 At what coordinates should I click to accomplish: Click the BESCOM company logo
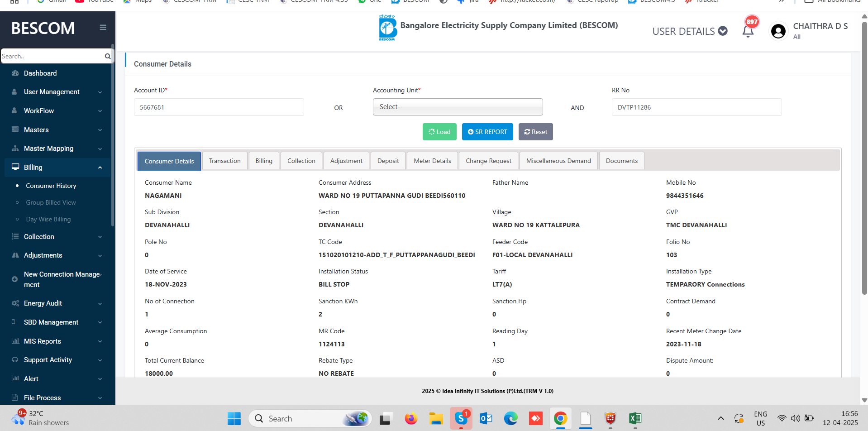[387, 28]
